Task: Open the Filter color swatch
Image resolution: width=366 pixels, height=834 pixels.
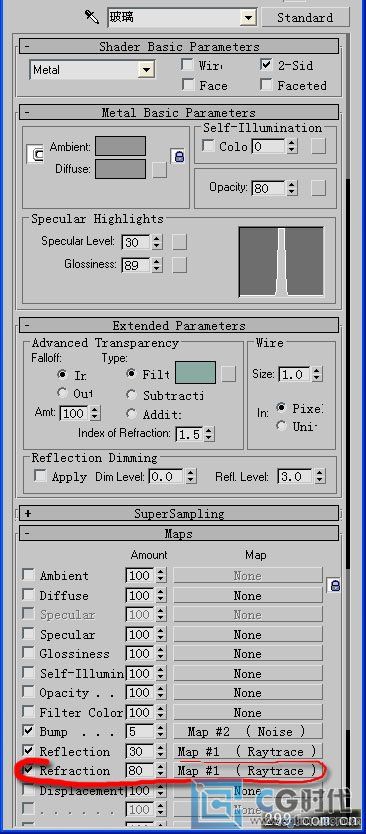Action: 195,372
